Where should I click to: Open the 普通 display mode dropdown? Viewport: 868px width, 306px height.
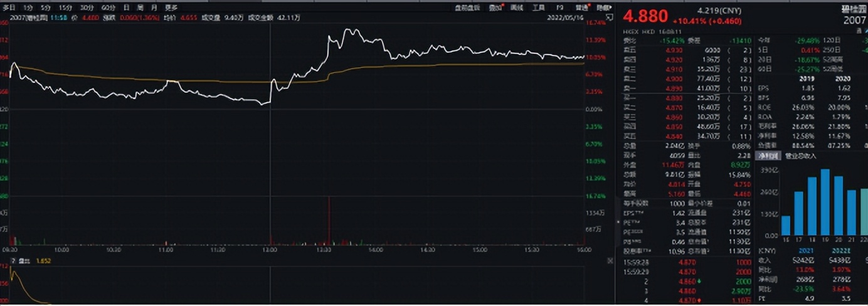[x=583, y=8]
